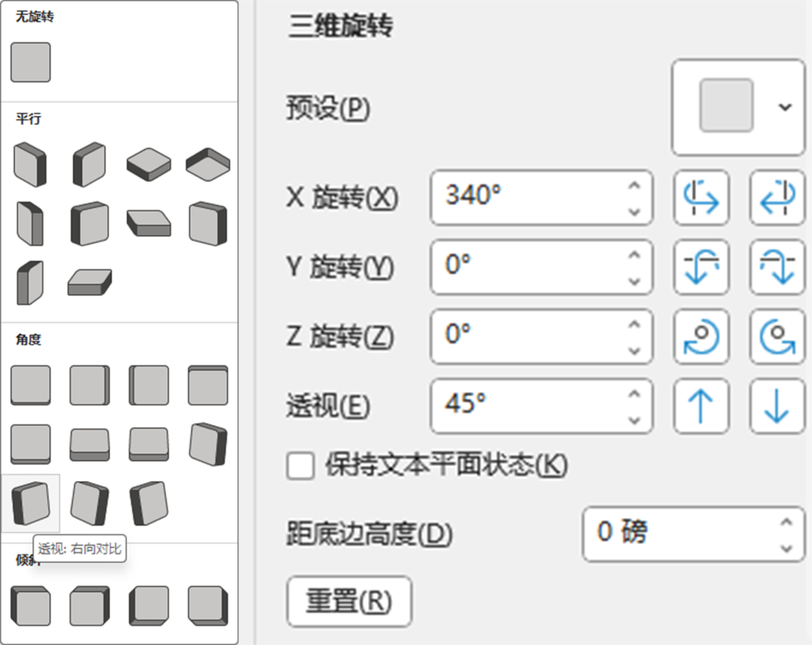Increase Y 旋转 value with up spinner
The width and height of the screenshot is (812, 645).
tap(635, 255)
